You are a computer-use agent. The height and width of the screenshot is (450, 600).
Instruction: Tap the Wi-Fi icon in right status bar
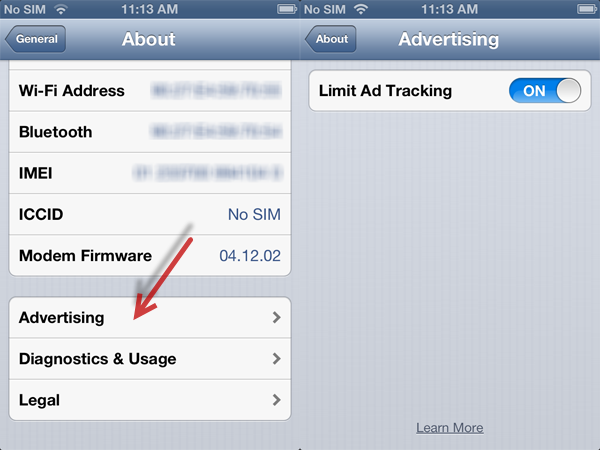tap(360, 9)
